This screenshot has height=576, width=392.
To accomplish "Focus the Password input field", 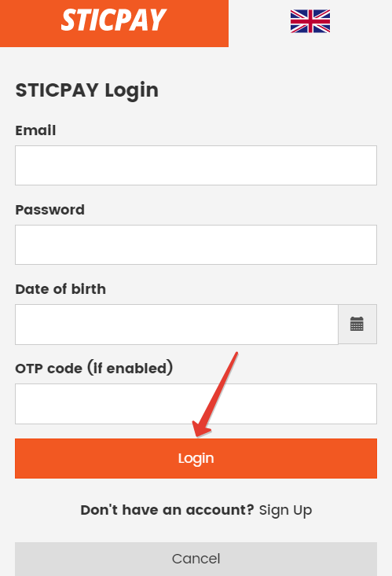I will point(196,244).
